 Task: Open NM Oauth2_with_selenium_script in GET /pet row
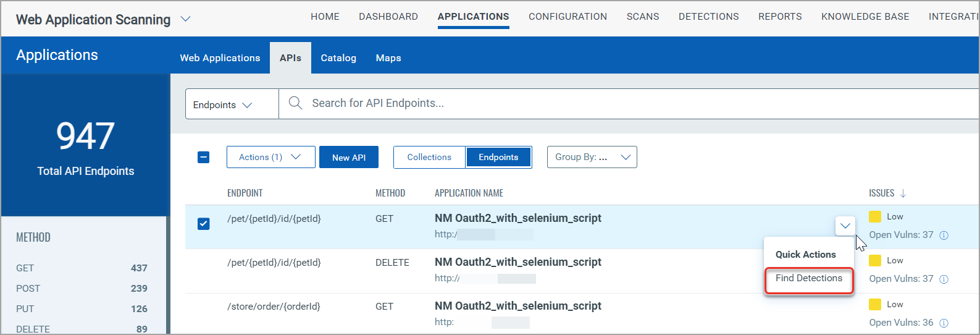pos(518,218)
